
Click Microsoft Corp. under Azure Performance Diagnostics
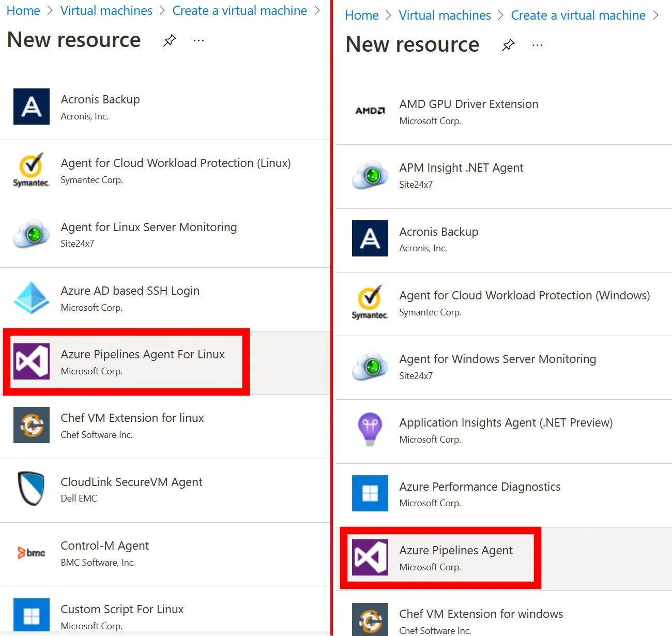430,503
